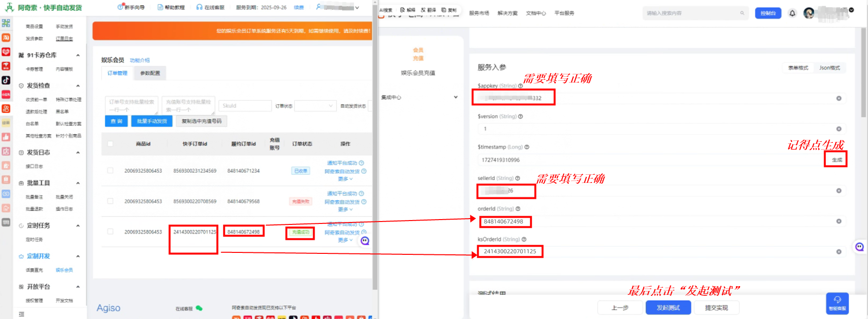Switch input to Json格式 mode
The width and height of the screenshot is (868, 319).
point(829,68)
